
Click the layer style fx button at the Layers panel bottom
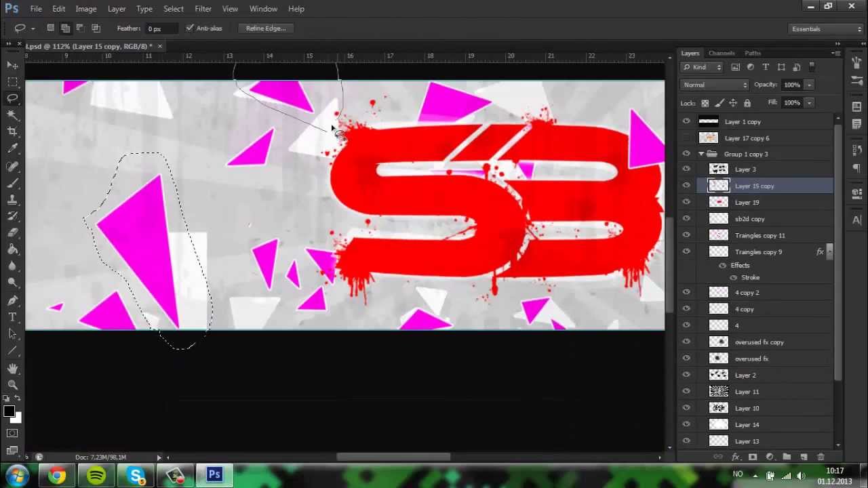[x=735, y=457]
